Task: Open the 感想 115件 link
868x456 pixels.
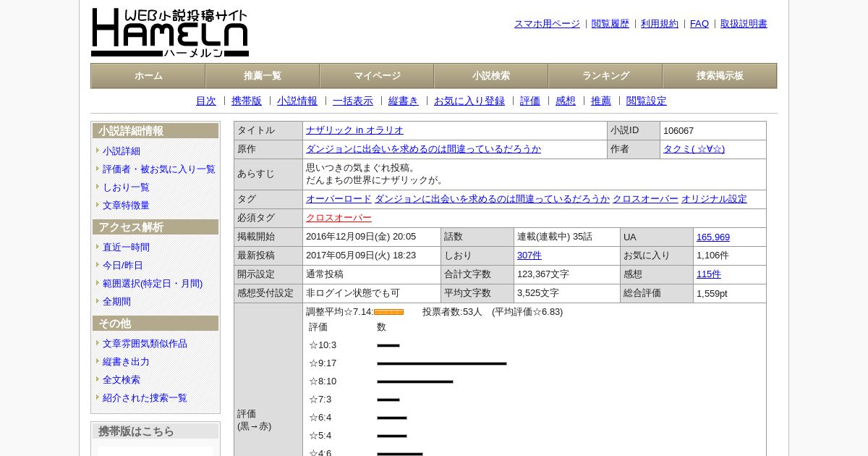Action: pos(709,274)
